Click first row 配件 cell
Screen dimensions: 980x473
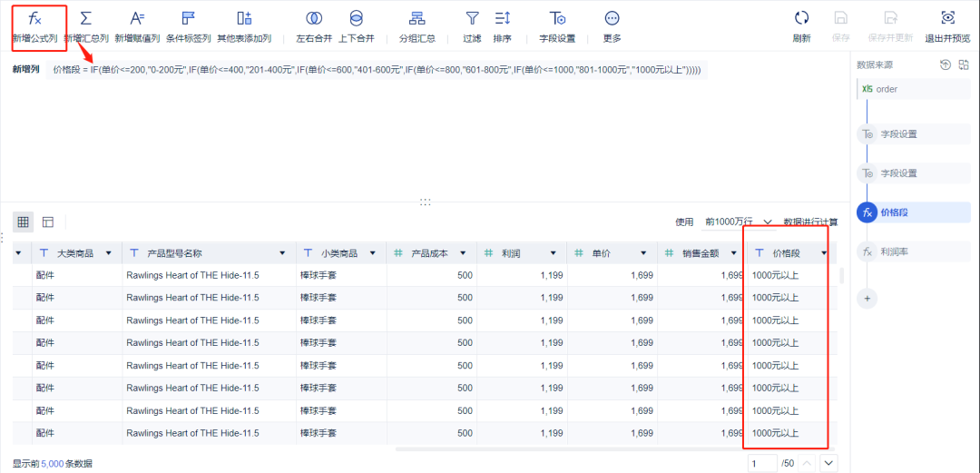tap(77, 275)
